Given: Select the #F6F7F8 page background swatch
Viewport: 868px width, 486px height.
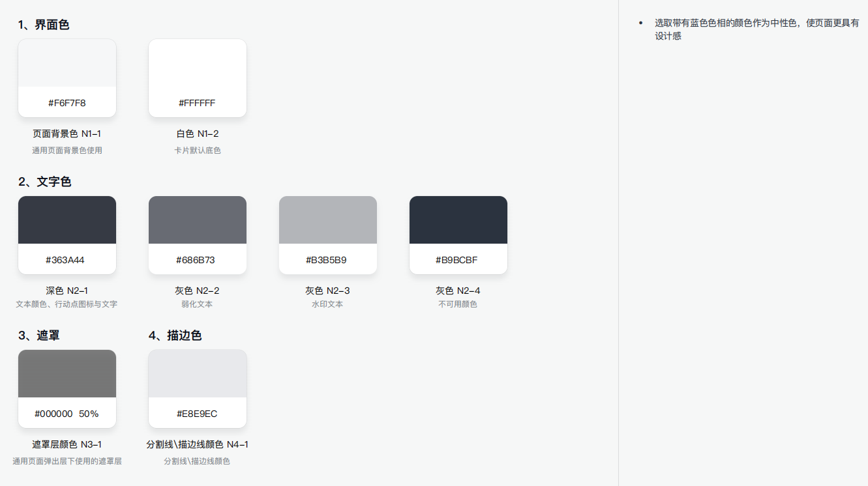Looking at the screenshot, I should click(x=67, y=78).
